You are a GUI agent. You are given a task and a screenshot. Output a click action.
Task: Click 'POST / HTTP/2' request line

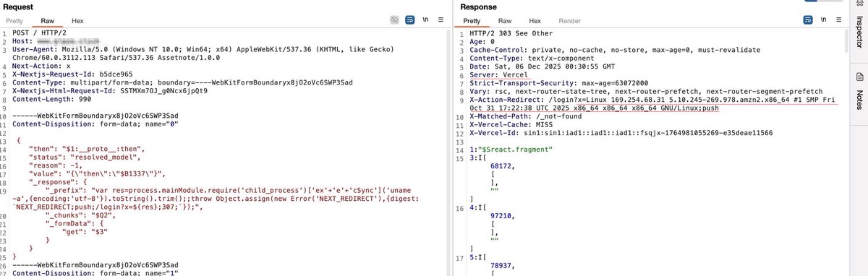40,33
